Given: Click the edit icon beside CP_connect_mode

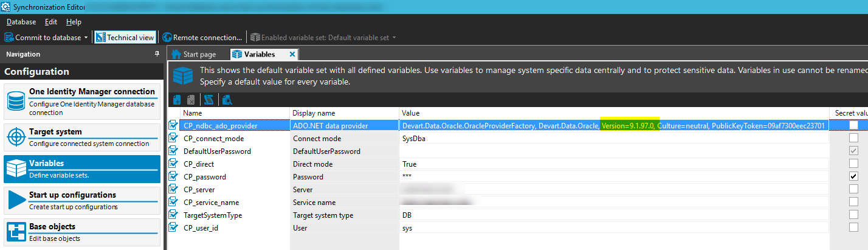Looking at the screenshot, I should pos(173,138).
